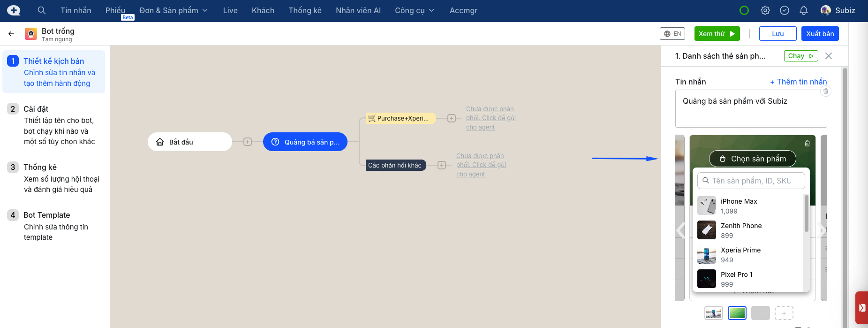Select Zenith Phone from product list

[741, 230]
